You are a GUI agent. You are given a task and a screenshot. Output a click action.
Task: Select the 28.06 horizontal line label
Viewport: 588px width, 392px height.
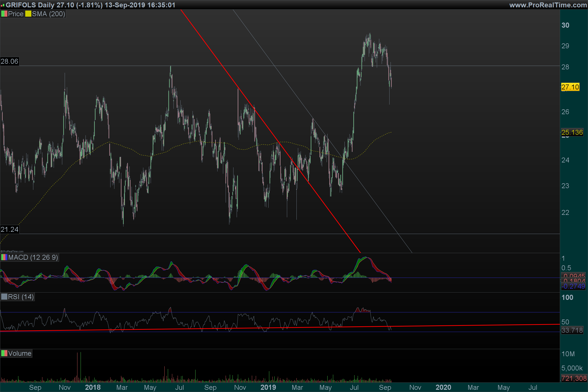[x=10, y=61]
